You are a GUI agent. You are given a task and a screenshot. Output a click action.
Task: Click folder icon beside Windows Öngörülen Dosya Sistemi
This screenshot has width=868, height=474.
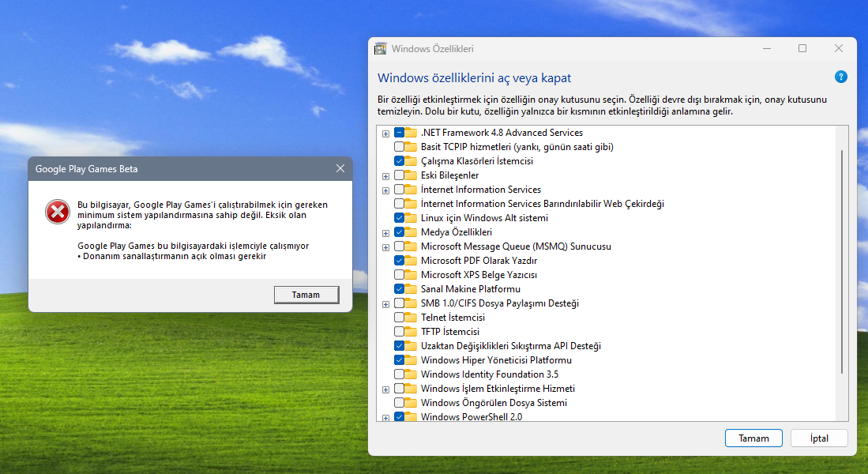click(410, 403)
